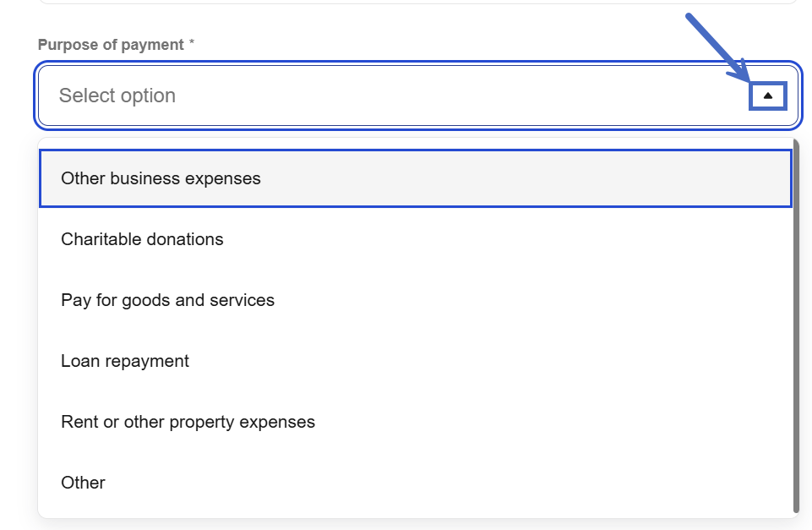Viewport: 812px width, 530px height.
Task: Click the highlighted first item in the list
Action: pos(414,178)
